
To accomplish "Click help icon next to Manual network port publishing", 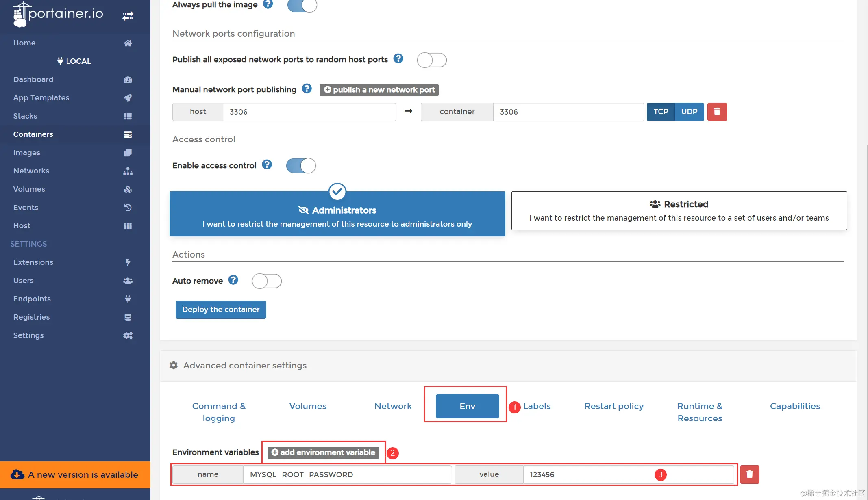I will 307,89.
